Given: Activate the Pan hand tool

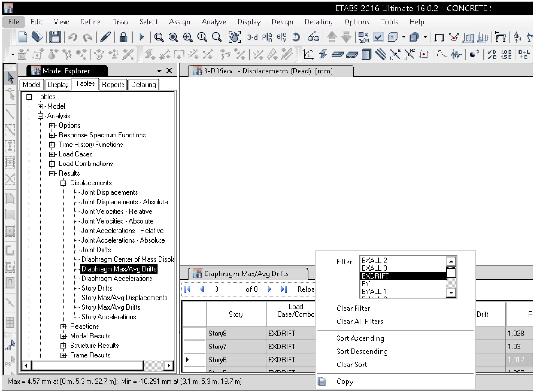Looking at the screenshot, I should (234, 37).
